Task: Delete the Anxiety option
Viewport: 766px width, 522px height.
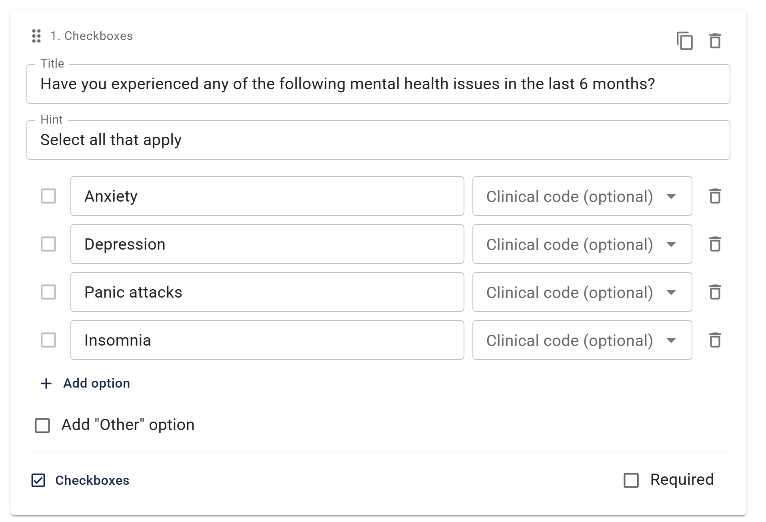Action: [x=715, y=196]
